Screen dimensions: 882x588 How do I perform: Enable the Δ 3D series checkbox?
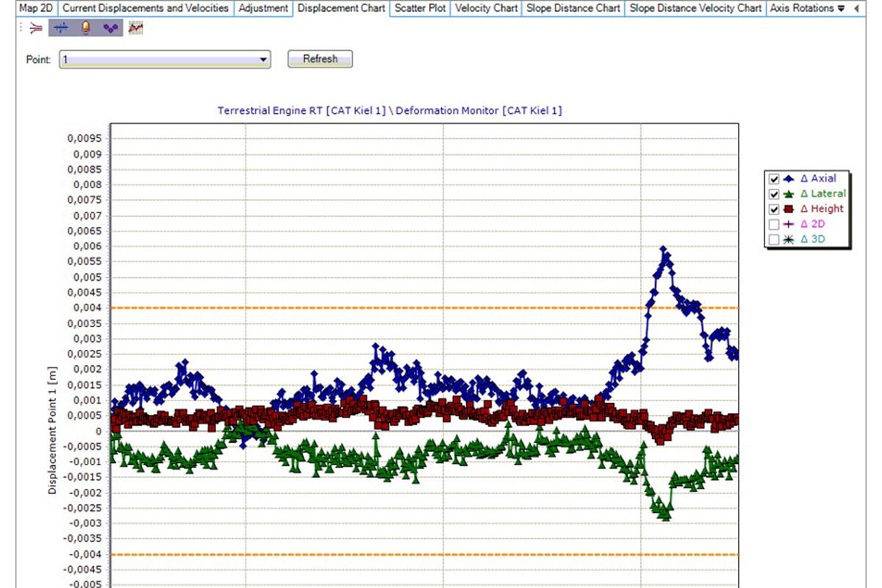coord(773,240)
